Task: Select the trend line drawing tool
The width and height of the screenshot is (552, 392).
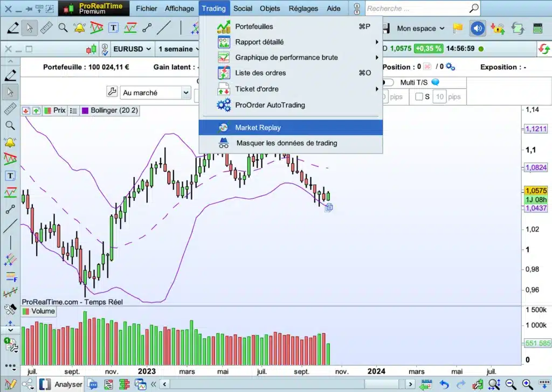Action: (164, 27)
